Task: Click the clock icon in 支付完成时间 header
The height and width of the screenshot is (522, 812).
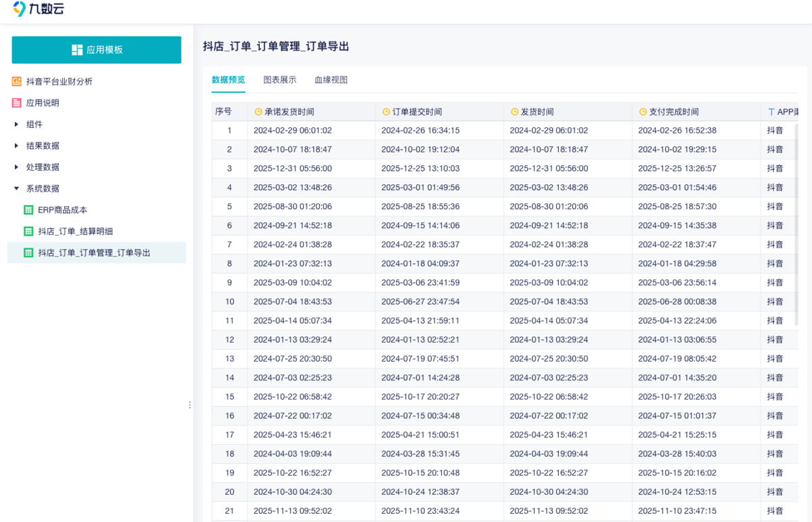Action: pos(643,112)
